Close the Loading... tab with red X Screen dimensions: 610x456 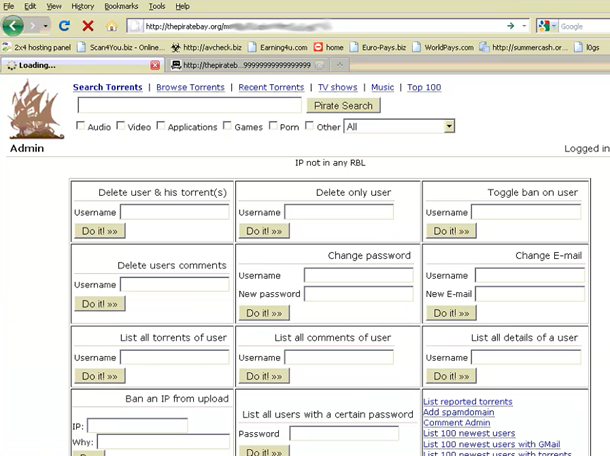pos(155,65)
